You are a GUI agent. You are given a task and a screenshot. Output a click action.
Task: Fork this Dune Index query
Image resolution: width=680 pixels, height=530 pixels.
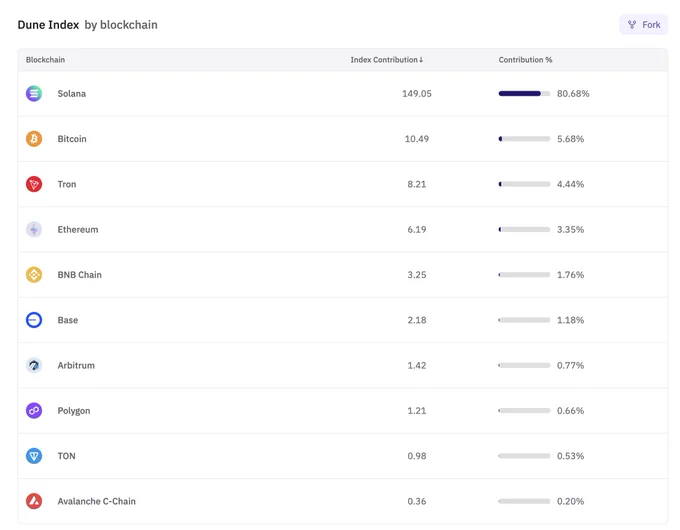click(x=644, y=25)
